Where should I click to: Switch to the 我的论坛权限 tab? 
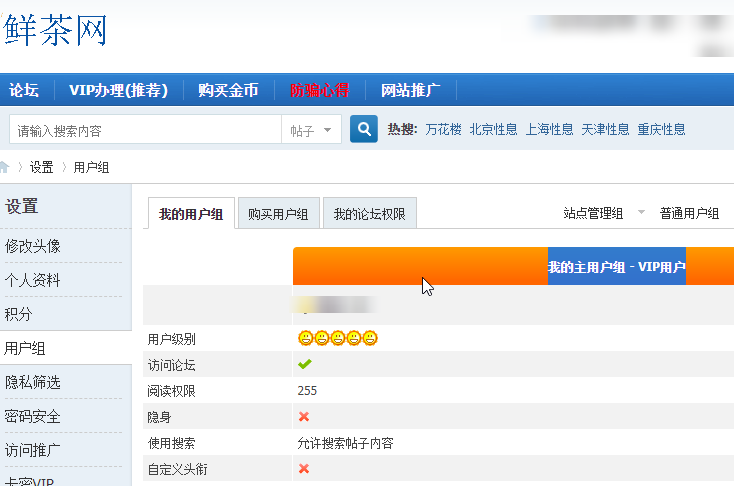(x=370, y=214)
